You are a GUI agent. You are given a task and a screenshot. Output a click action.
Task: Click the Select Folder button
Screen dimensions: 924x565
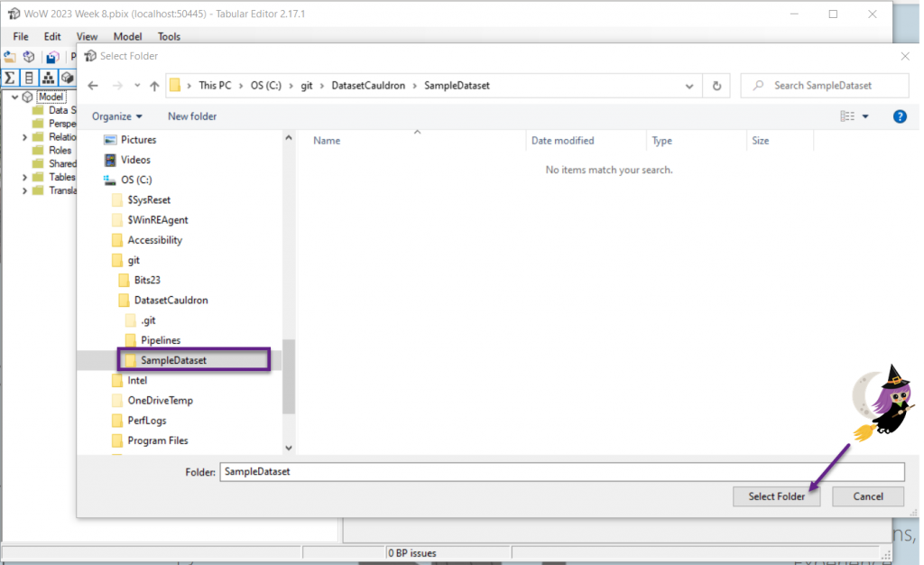[776, 496]
